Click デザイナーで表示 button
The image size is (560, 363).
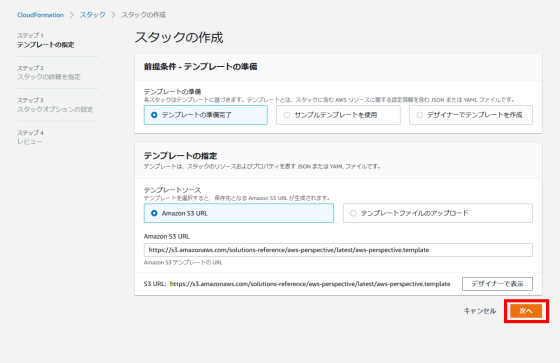click(498, 284)
